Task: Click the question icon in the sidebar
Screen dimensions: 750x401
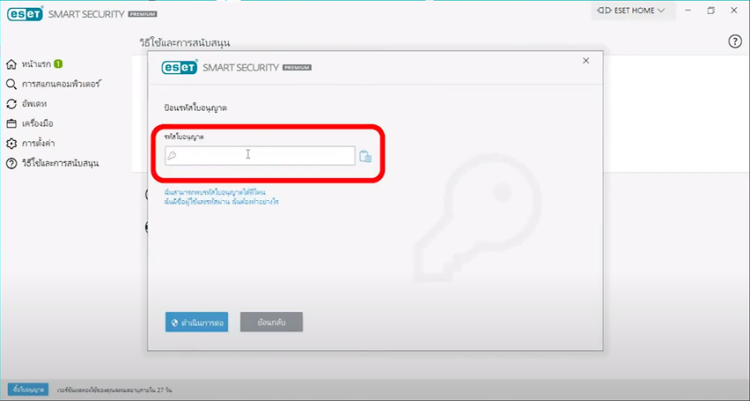Action: click(11, 163)
